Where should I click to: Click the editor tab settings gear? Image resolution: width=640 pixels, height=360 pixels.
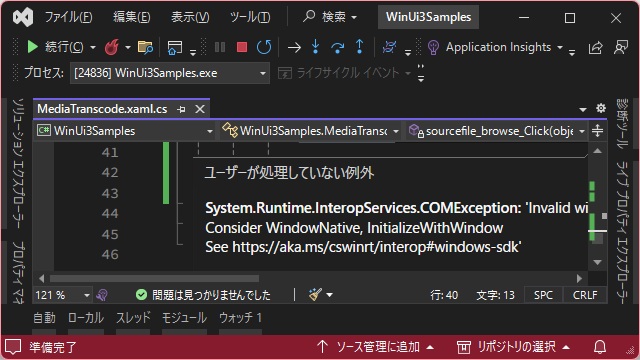point(600,108)
